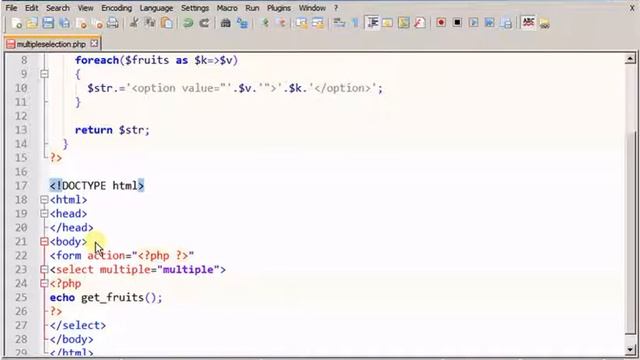Close the multipleselection.php tab
Image resolution: width=640 pixels, height=360 pixels.
94,43
